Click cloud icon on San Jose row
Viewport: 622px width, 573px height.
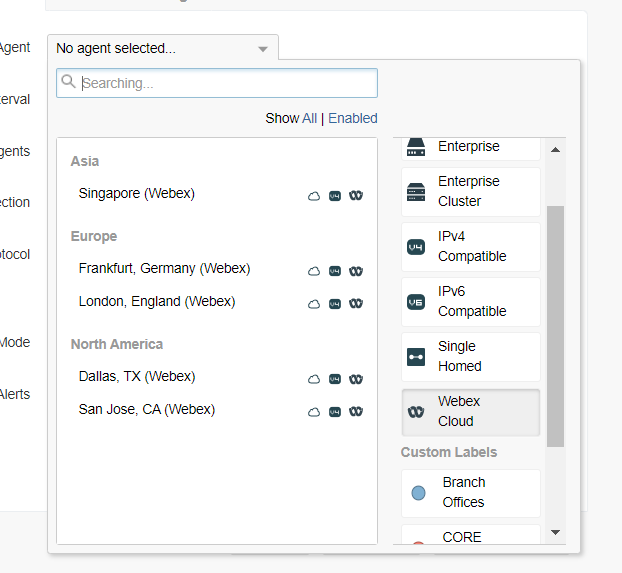click(314, 412)
